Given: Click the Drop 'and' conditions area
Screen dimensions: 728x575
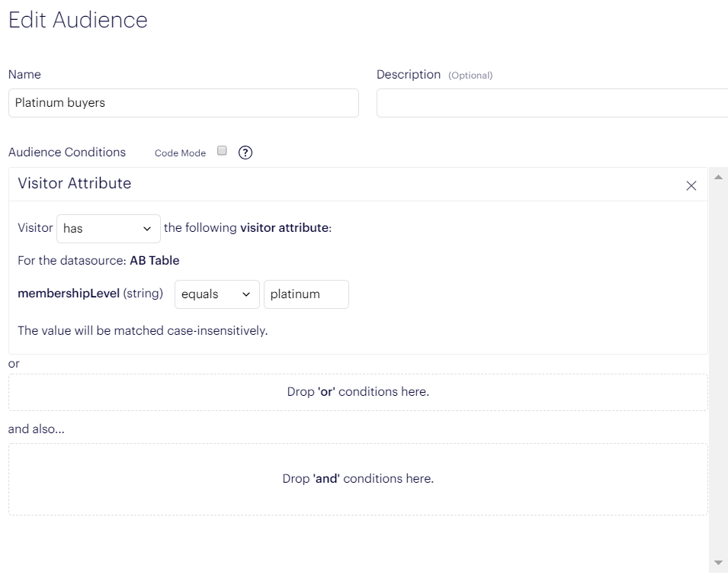Looking at the screenshot, I should coord(358,479).
